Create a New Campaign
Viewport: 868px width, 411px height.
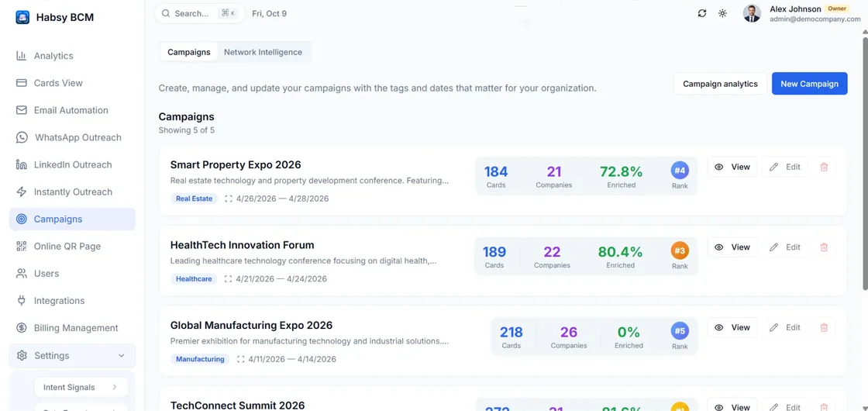[x=809, y=84]
